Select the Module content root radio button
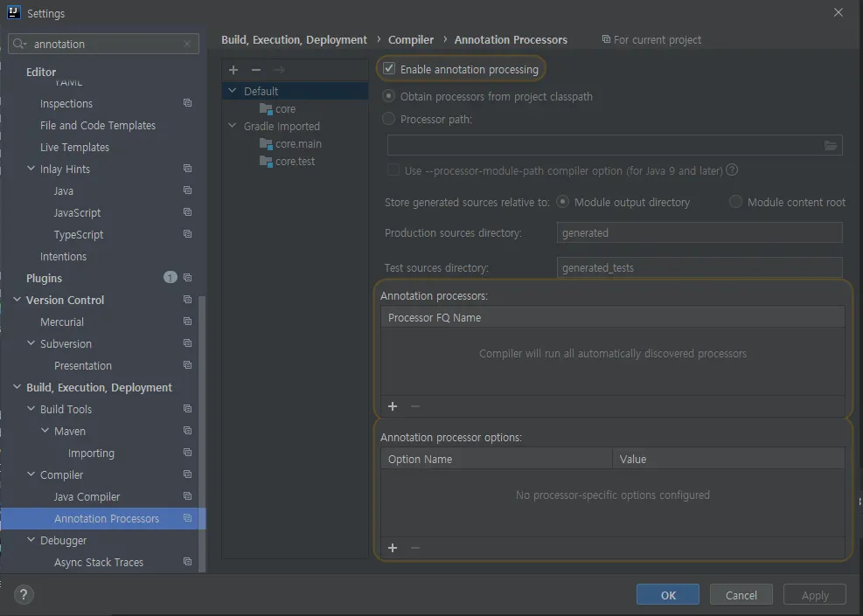 click(736, 202)
